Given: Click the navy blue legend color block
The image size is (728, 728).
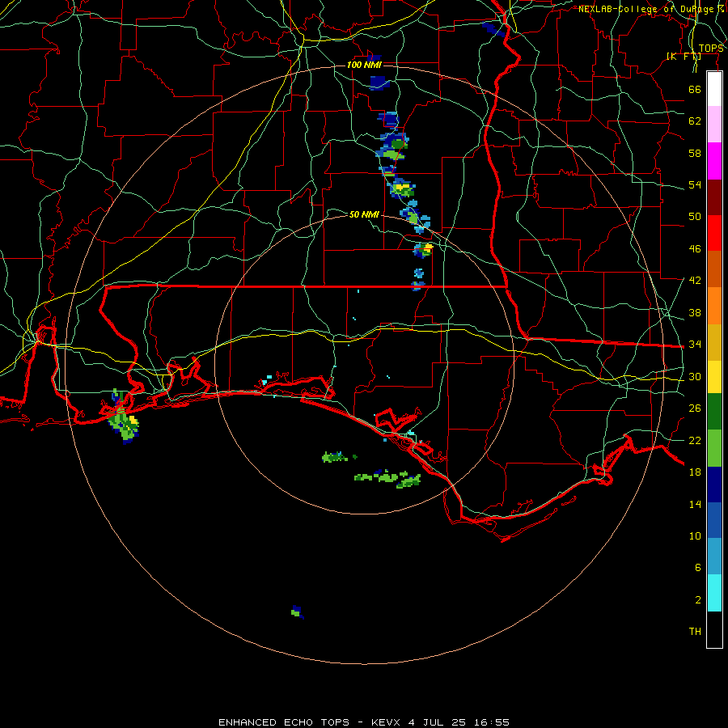Looking at the screenshot, I should (714, 485).
